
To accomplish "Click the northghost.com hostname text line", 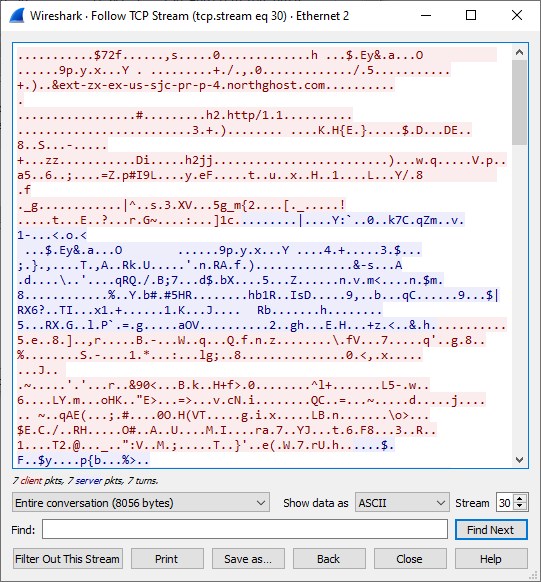I will pos(206,85).
